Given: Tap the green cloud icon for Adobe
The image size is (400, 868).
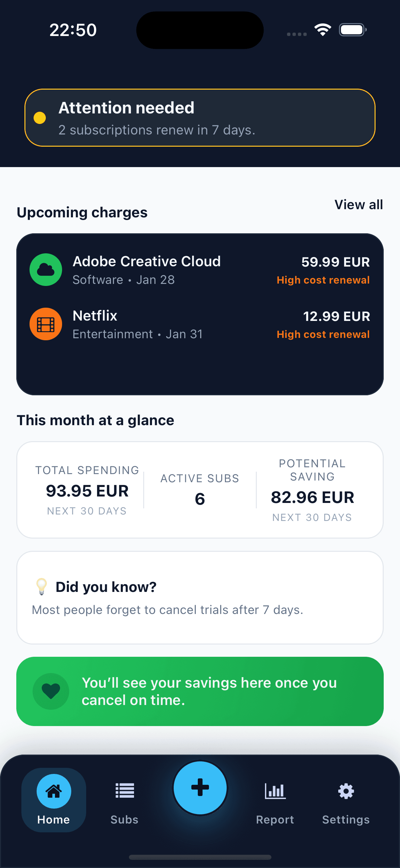Looking at the screenshot, I should pyautogui.click(x=46, y=270).
